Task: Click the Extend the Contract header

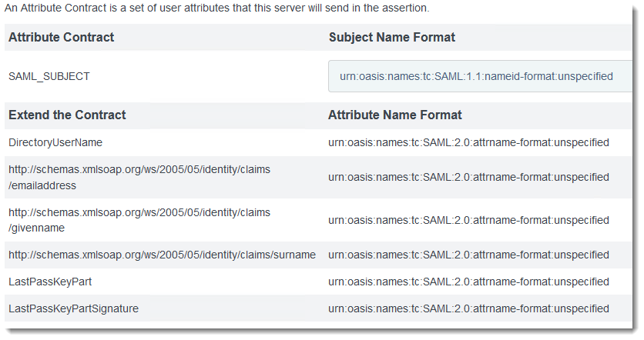Action: click(x=67, y=115)
